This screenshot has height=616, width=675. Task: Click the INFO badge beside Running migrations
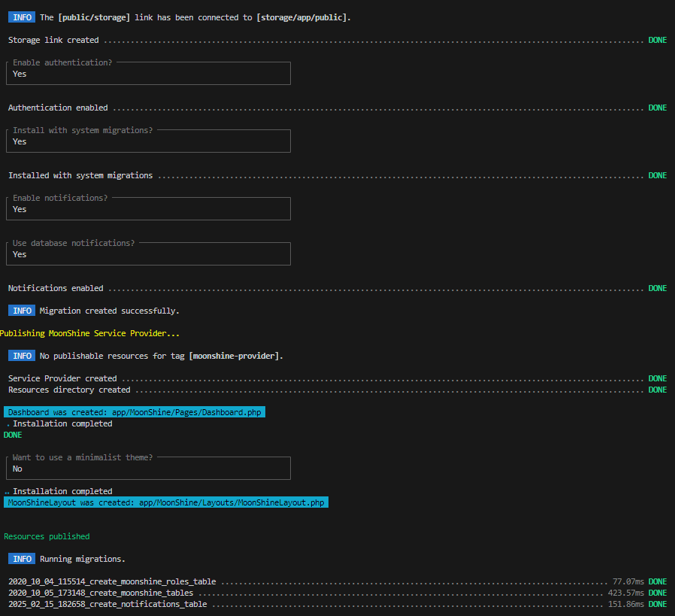[x=22, y=559]
